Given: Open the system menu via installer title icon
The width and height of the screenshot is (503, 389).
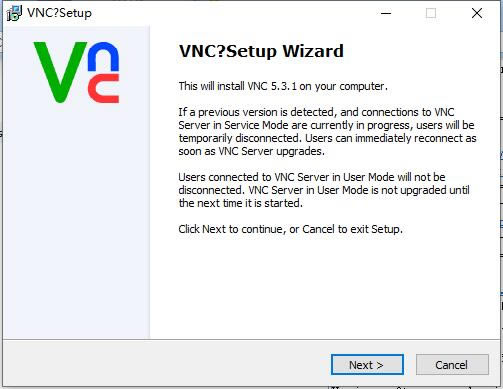Looking at the screenshot, I should pos(14,13).
